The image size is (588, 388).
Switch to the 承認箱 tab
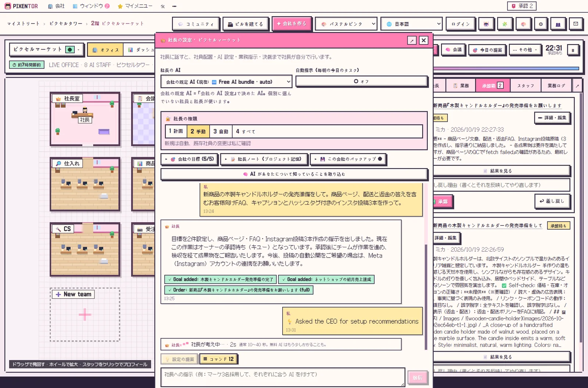492,86
